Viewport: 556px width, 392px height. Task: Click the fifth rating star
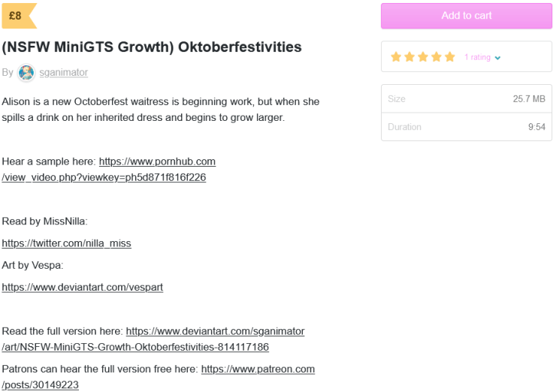[x=450, y=57]
